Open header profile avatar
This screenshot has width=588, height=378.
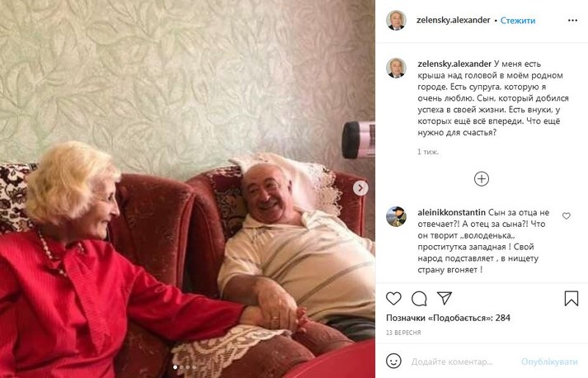396,21
